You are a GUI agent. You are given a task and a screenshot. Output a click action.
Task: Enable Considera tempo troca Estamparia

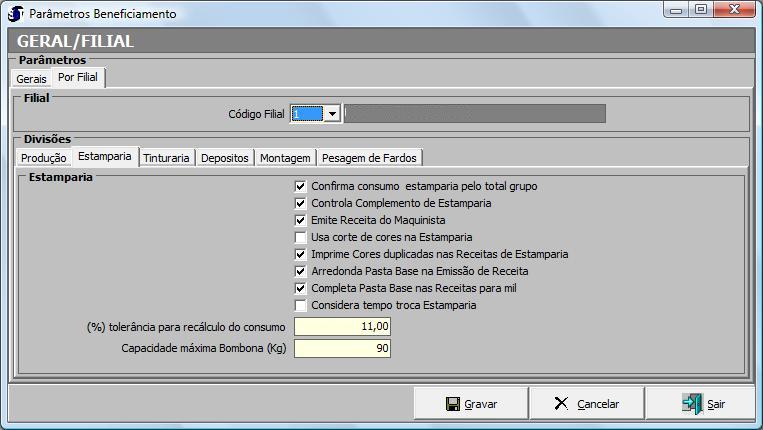click(301, 305)
